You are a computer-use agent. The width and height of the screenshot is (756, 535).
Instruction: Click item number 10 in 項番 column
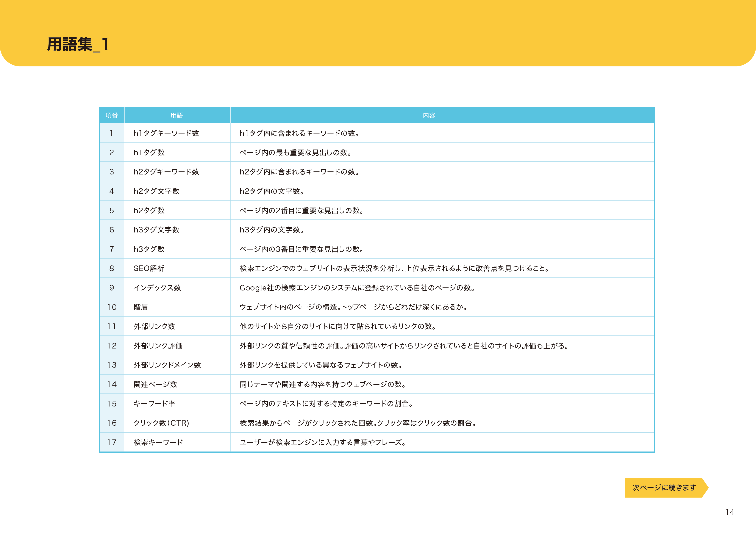(x=112, y=307)
